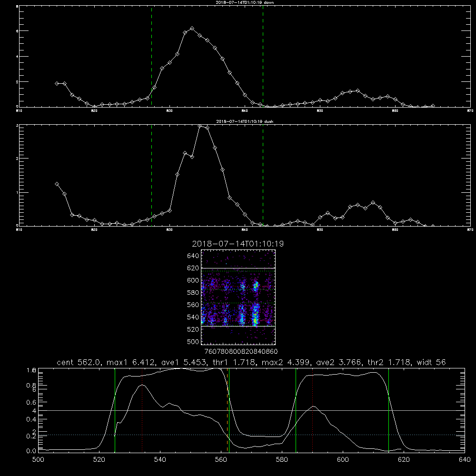Click the '580' label on bottom plot x-axis
This screenshot has width=476, height=476.
pos(282,459)
